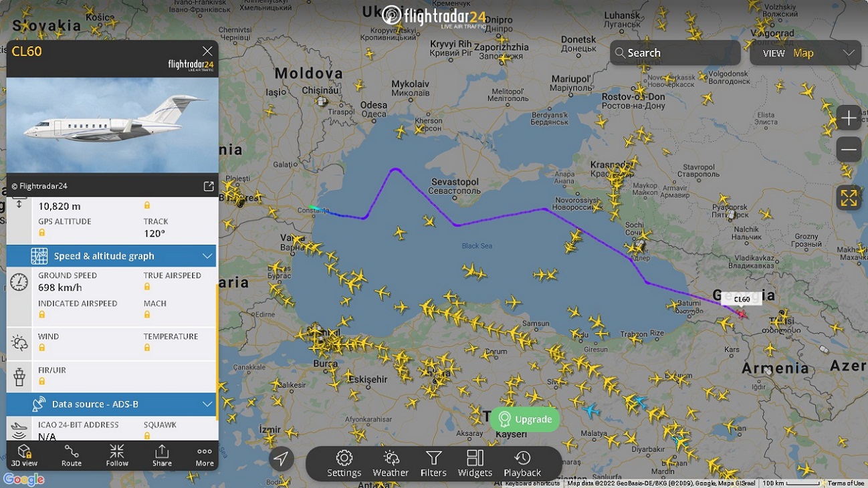868x488 pixels.
Task: Show the Route of the aircraft
Action: click(x=72, y=455)
